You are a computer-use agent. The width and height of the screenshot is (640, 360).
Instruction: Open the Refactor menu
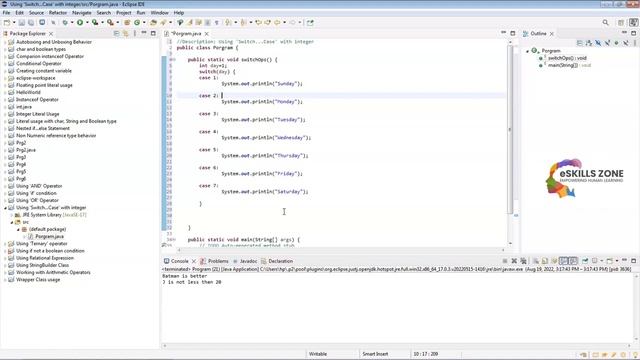58,13
